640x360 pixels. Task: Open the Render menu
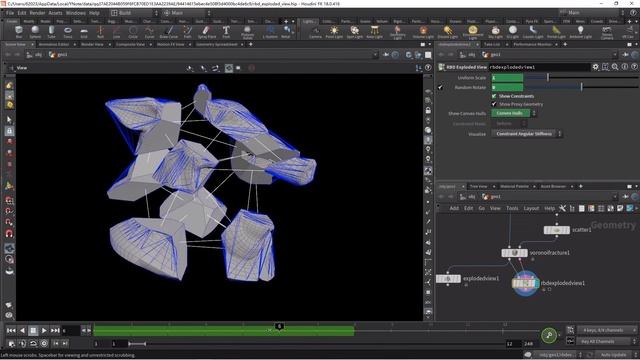coord(37,13)
